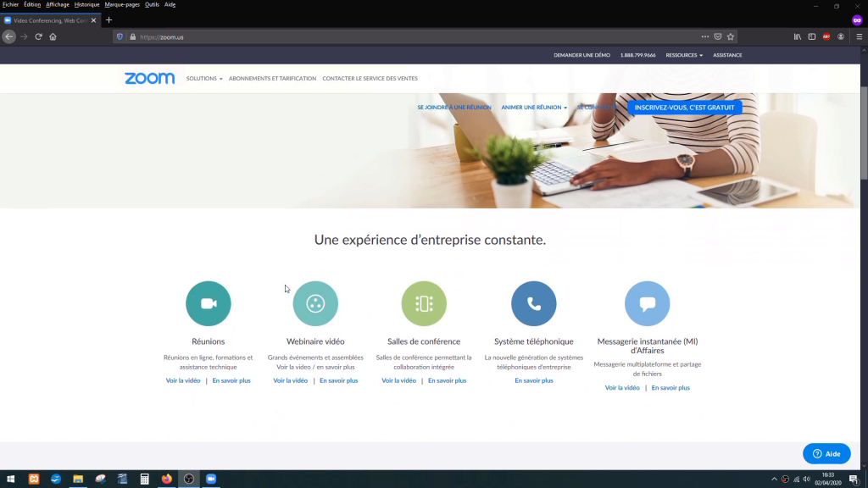Open the XAMPP icon in the taskbar
The height and width of the screenshot is (488, 868).
34,479
